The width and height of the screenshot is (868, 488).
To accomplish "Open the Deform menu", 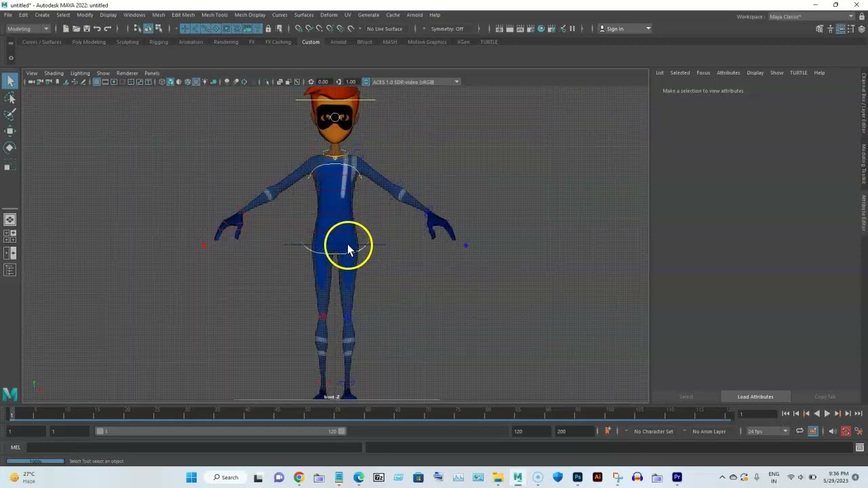I will coord(329,15).
